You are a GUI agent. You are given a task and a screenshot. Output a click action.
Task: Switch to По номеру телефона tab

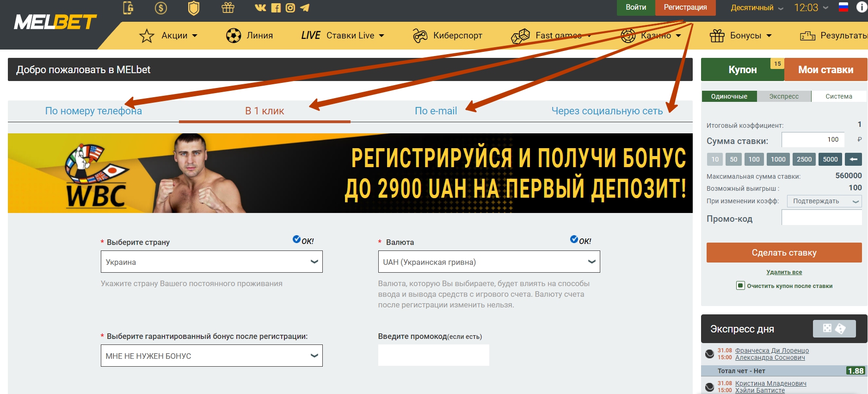pyautogui.click(x=93, y=111)
